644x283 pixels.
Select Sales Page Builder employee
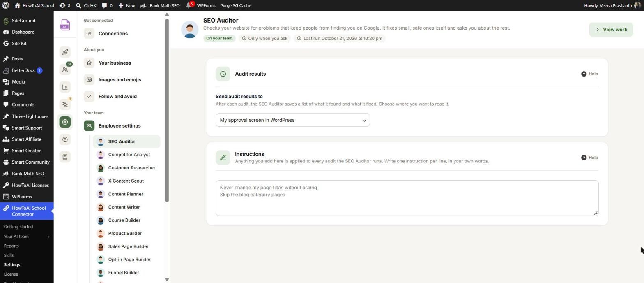(x=126, y=247)
